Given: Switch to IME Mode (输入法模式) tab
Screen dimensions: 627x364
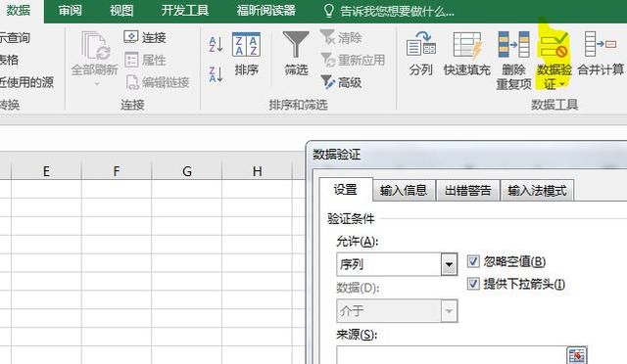Looking at the screenshot, I should pos(537,190).
